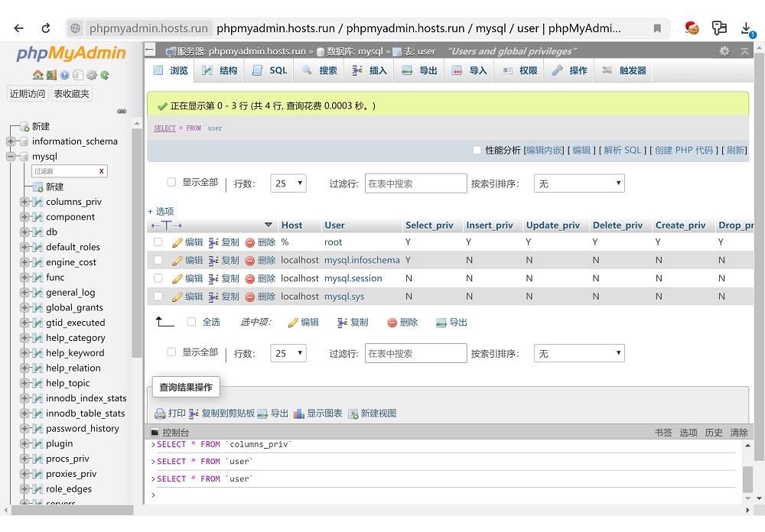This screenshot has width=765, height=532.
Task: Click the Create PHP code (创建 PHP 代码) link
Action: click(x=683, y=150)
